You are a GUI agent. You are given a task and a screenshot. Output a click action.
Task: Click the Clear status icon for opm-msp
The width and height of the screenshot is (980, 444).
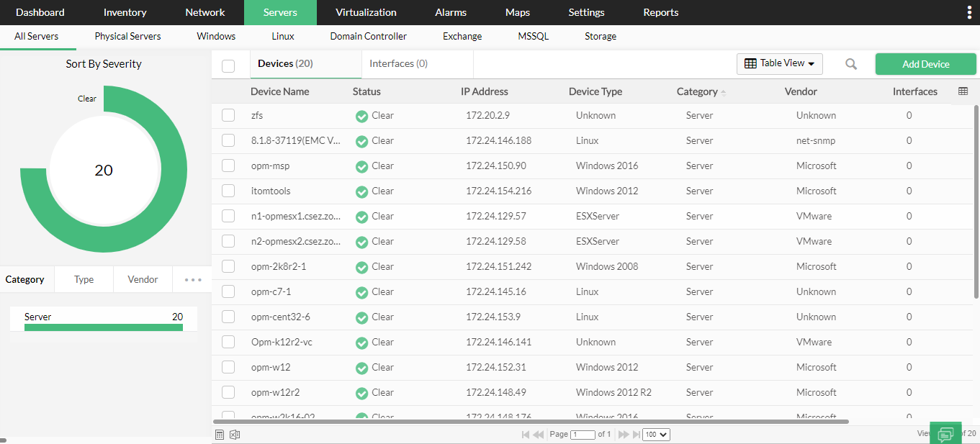(x=362, y=166)
